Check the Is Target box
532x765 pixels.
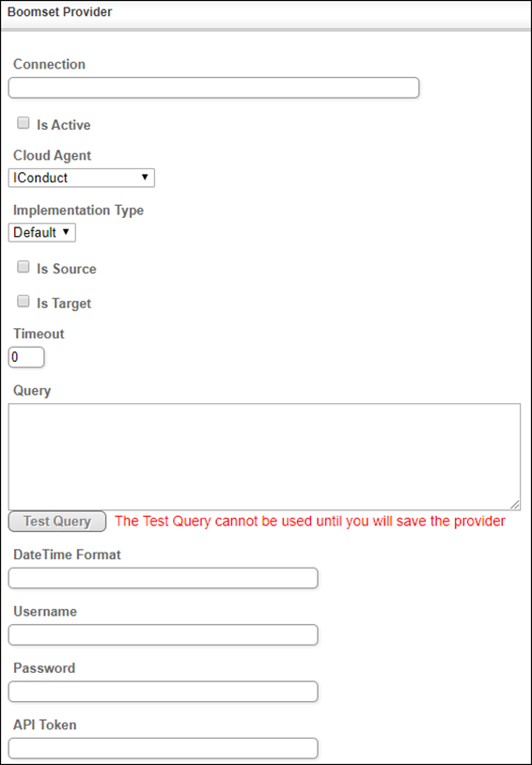(x=23, y=302)
